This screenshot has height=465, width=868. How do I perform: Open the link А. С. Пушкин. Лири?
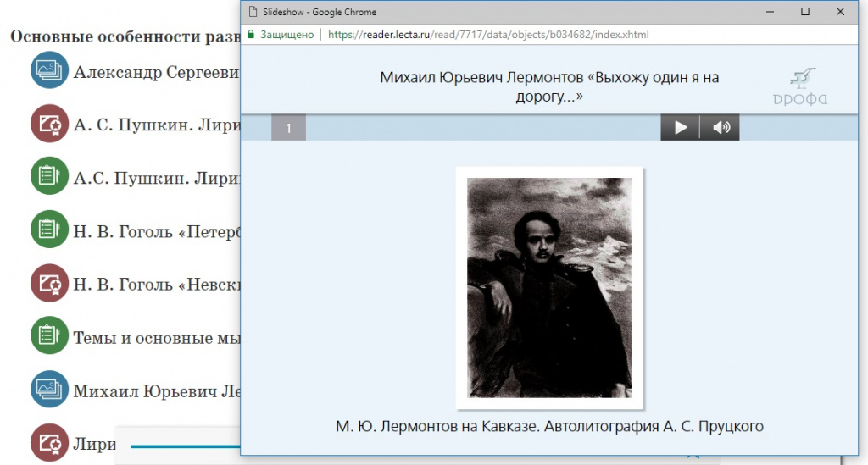click(x=157, y=125)
